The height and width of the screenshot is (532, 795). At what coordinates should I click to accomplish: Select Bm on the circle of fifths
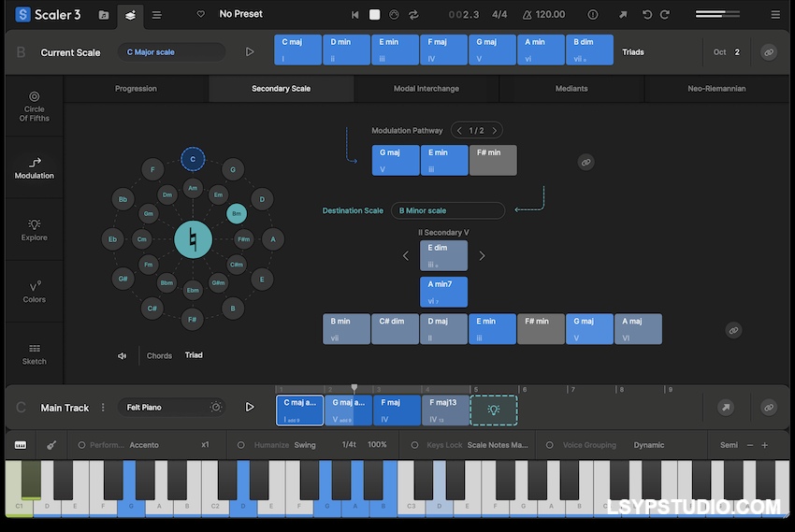tap(237, 213)
